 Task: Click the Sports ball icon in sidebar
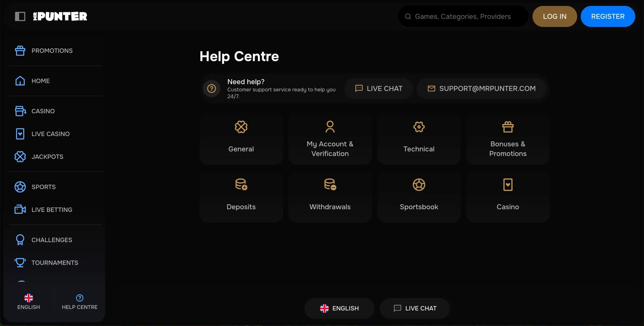[20, 187]
